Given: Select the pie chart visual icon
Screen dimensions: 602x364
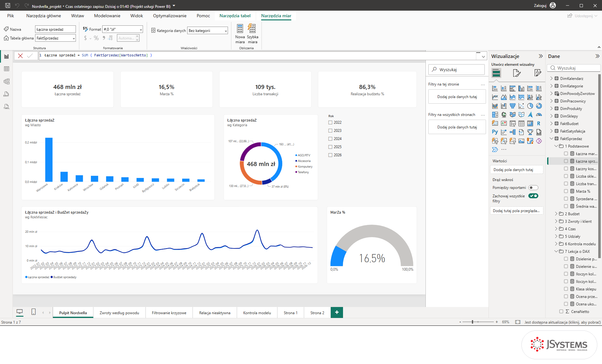Looking at the screenshot, I should (x=530, y=106).
